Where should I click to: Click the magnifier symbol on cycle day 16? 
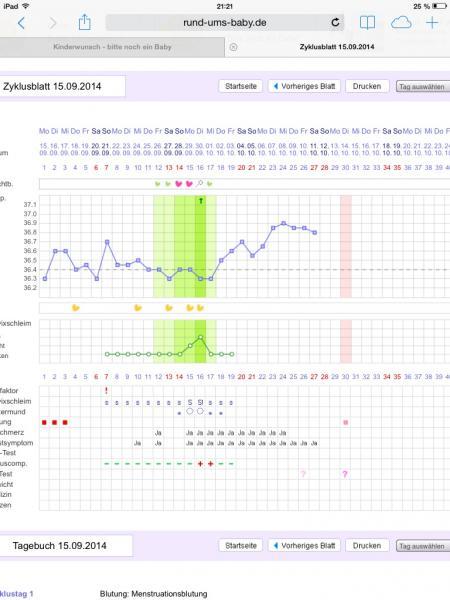pos(200,184)
